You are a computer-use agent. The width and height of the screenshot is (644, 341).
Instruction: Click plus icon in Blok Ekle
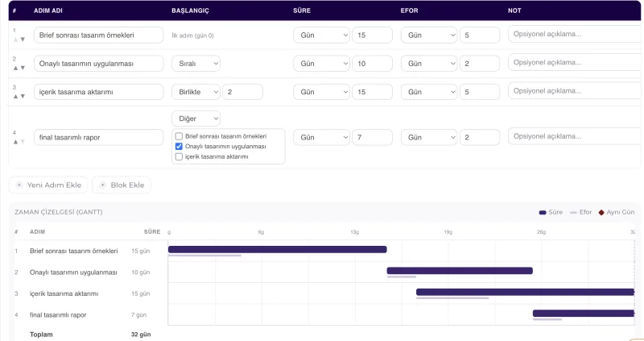point(103,185)
